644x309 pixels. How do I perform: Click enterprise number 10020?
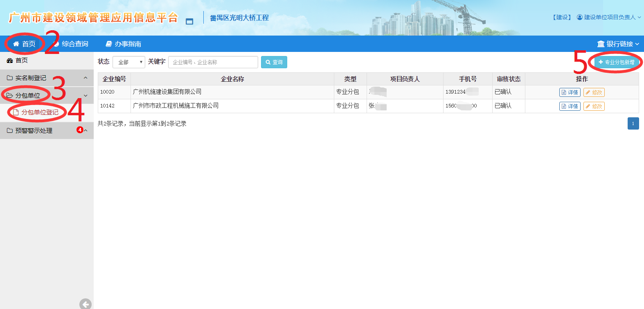107,92
